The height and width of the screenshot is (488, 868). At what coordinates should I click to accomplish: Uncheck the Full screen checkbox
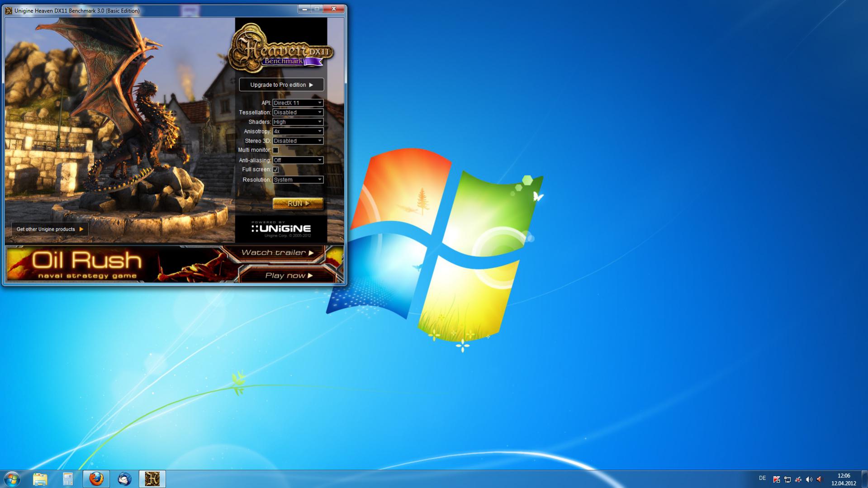[275, 170]
